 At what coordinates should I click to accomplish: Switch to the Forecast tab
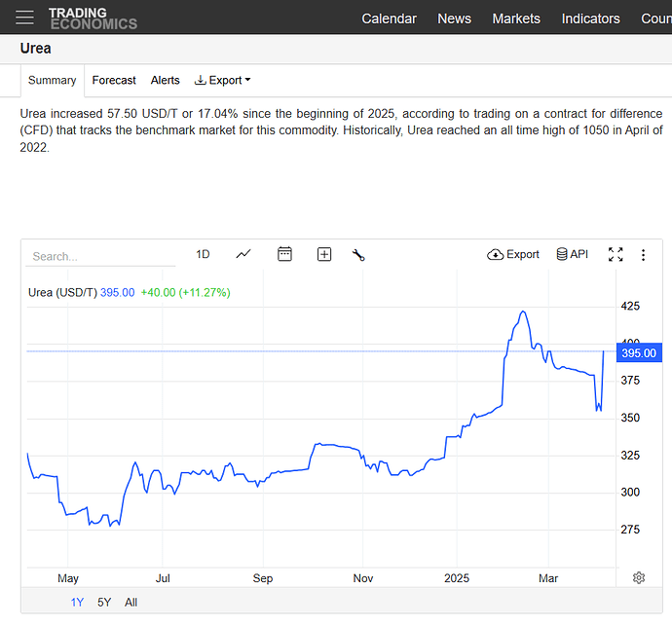click(x=114, y=81)
